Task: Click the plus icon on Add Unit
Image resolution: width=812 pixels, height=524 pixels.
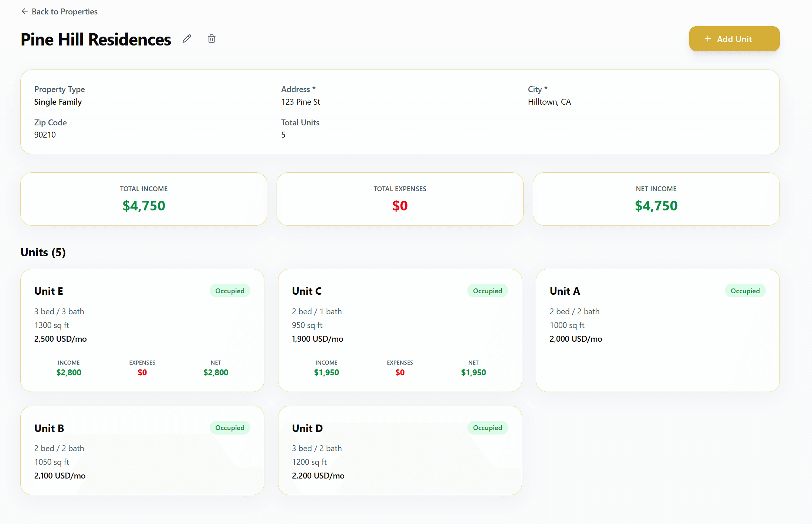Action: tap(708, 39)
